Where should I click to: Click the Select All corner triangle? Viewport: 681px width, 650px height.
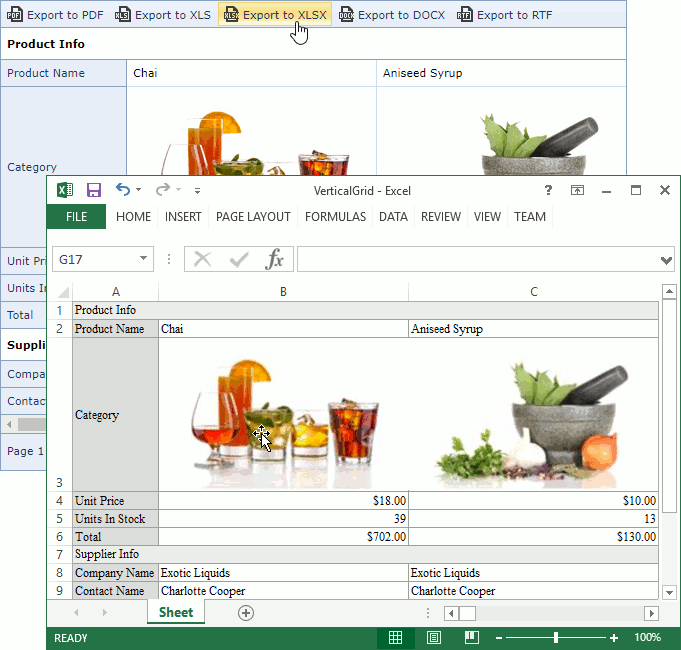click(63, 292)
